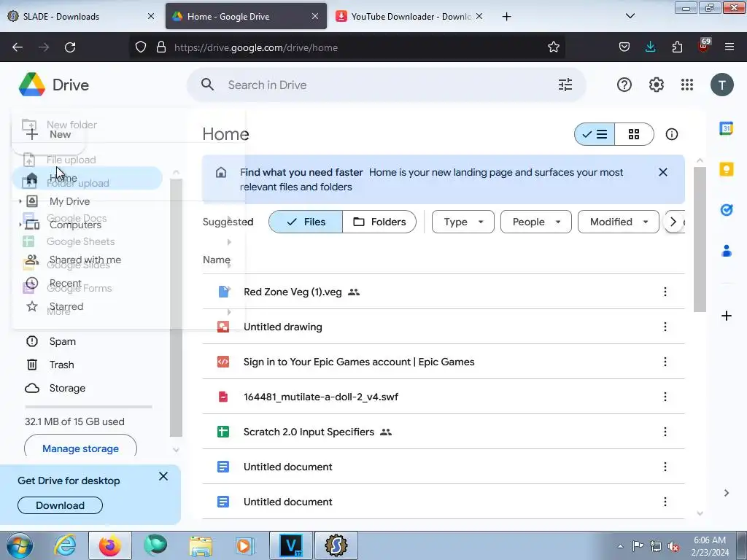747x560 pixels.
Task: Open Google Tasks side panel
Action: [x=726, y=210]
